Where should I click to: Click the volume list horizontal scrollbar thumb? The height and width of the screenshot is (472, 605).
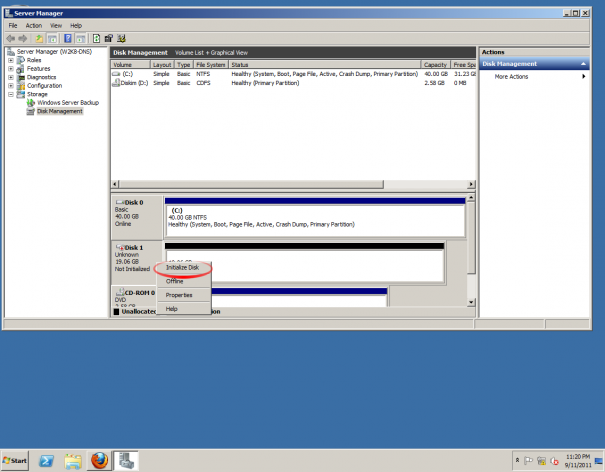click(251, 184)
